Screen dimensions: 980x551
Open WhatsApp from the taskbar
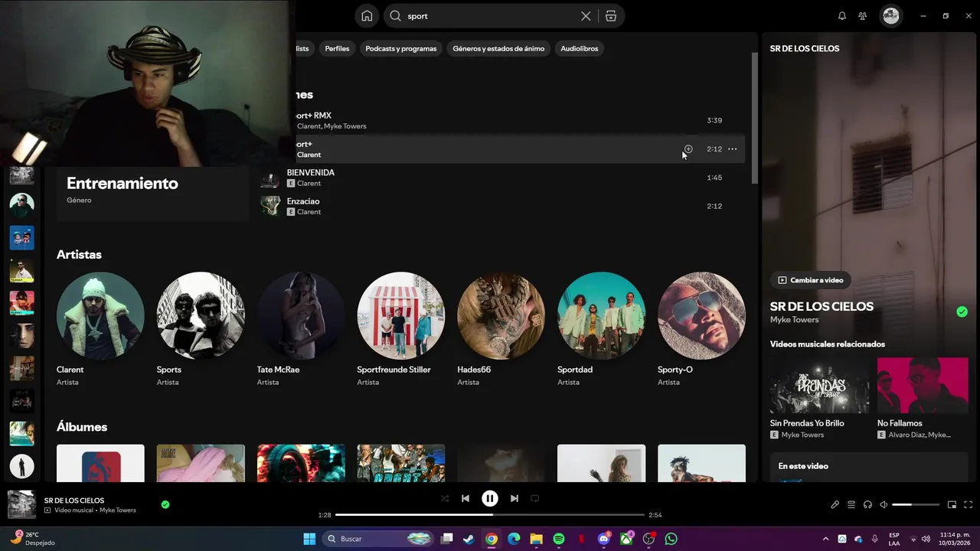tap(671, 539)
